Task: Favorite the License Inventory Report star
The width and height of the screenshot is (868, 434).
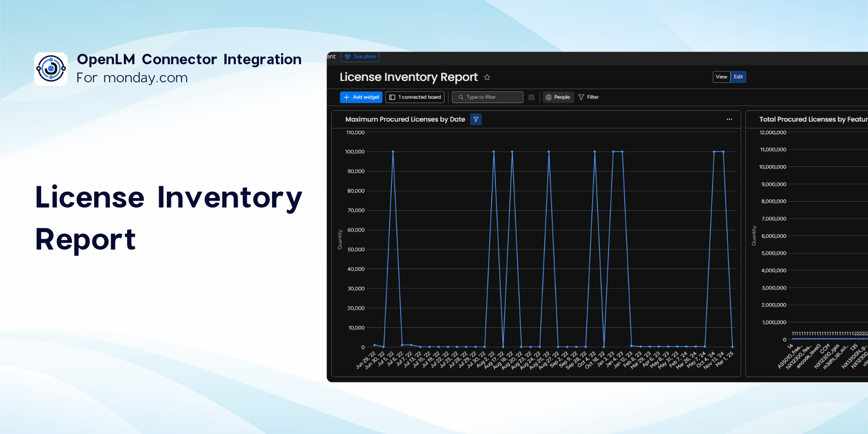Action: click(487, 77)
